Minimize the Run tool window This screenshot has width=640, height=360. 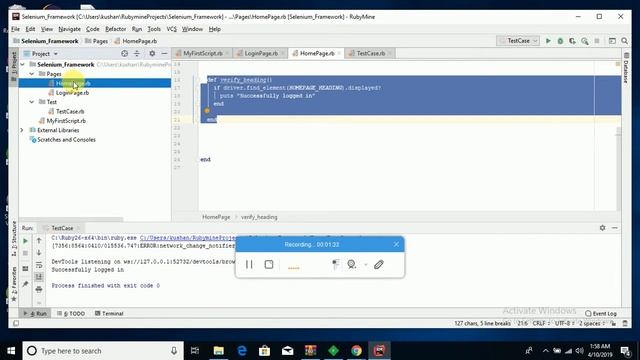[615, 228]
